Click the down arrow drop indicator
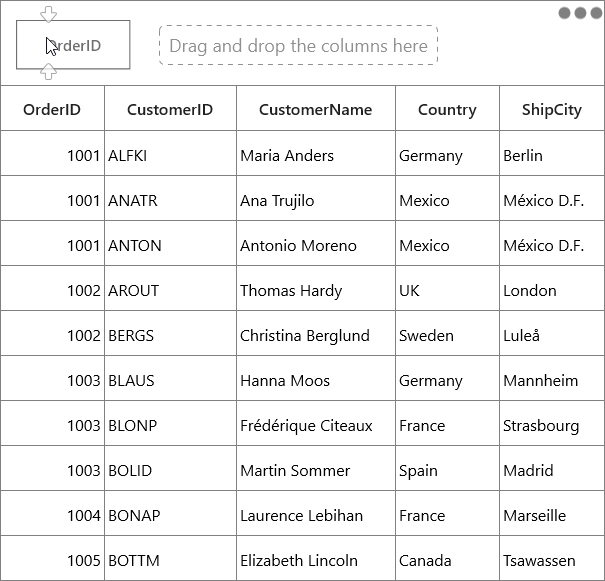605x581 pixels. click(49, 14)
